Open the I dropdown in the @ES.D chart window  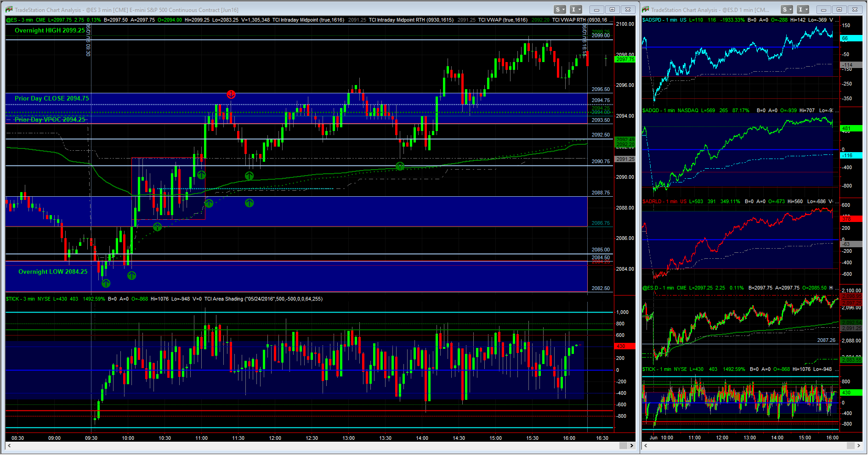click(x=803, y=9)
